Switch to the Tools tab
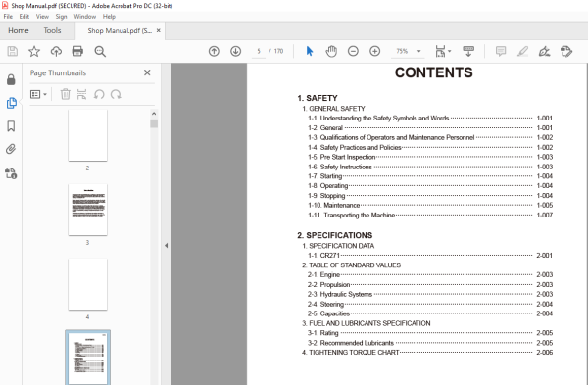Screen dimensions: 588x385 pos(52,30)
